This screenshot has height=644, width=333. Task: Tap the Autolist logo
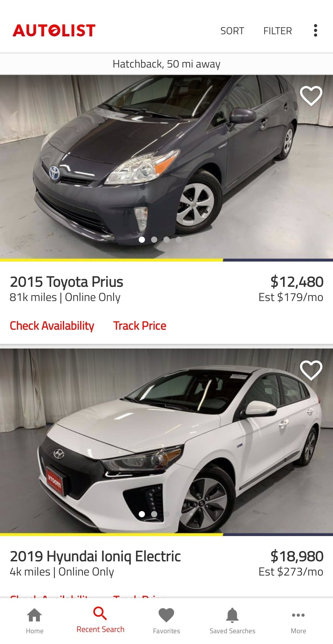click(54, 31)
